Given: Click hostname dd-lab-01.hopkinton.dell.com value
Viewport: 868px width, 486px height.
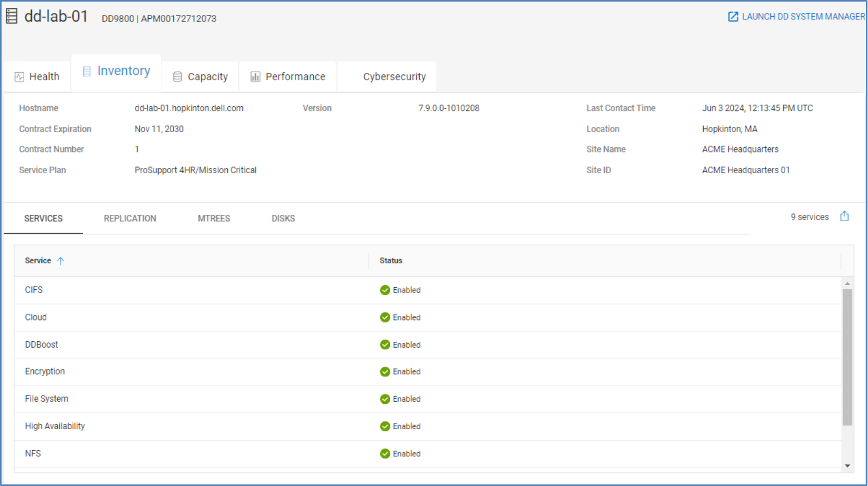Looking at the screenshot, I should click(189, 108).
